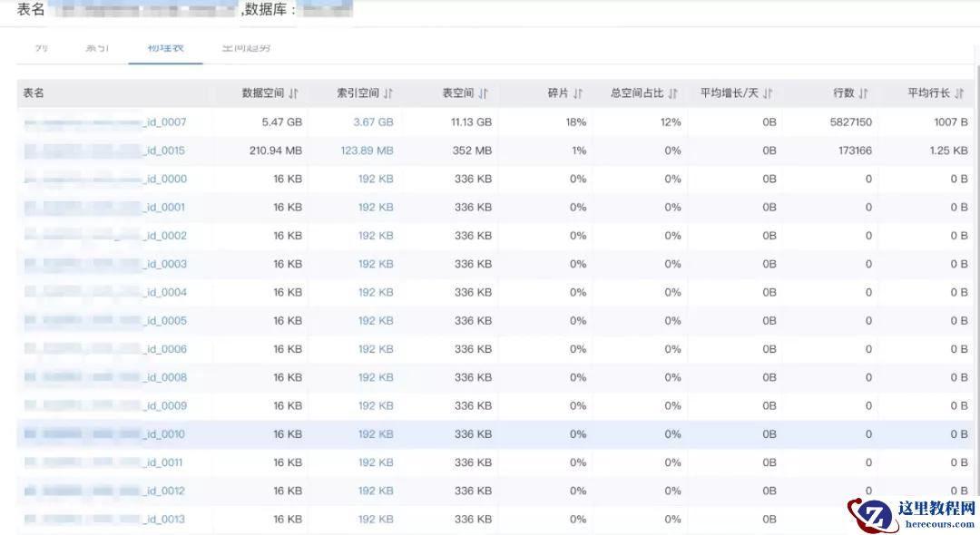Viewport: 980px width, 535px height.
Task: Sort by 数据空间 column sort icon
Action: [x=294, y=93]
